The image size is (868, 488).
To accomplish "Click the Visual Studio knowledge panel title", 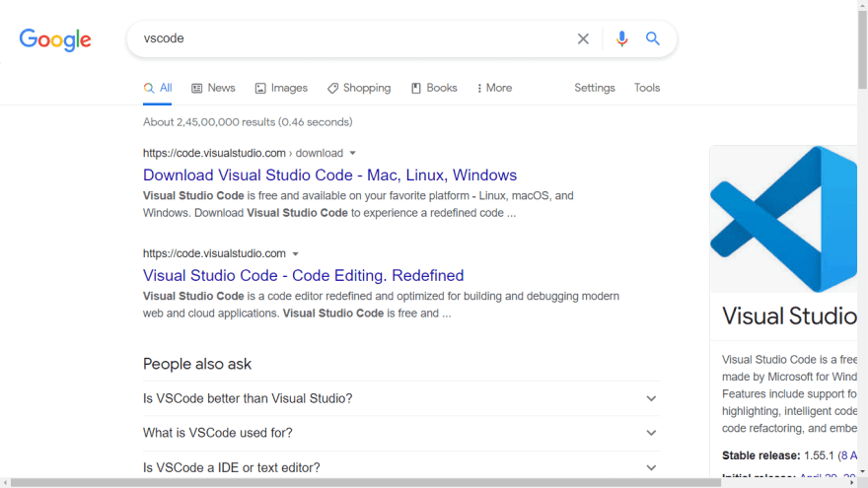I will coord(789,315).
